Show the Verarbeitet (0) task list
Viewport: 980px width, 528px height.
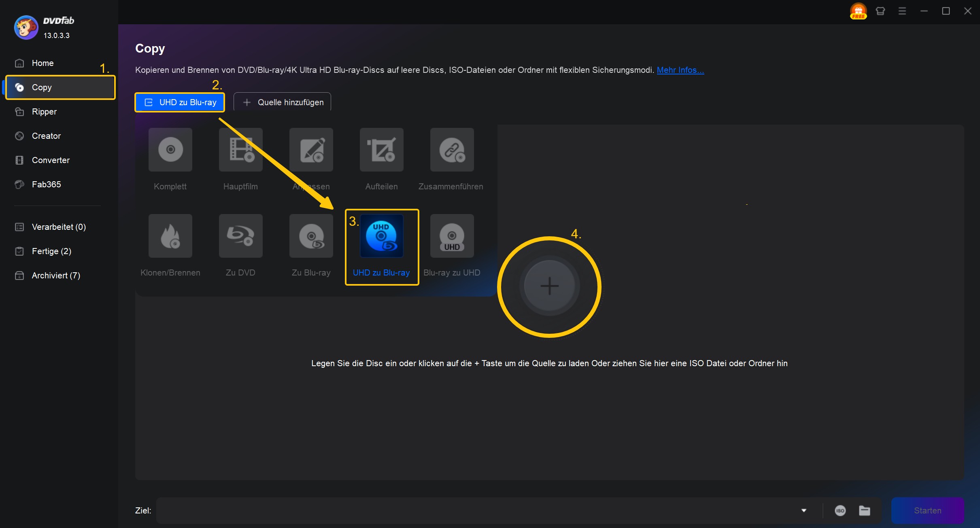pos(59,227)
